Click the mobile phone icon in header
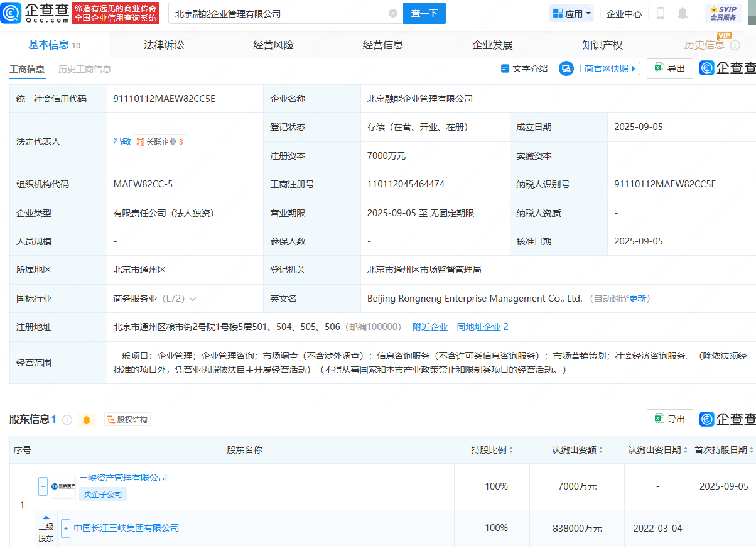The image size is (756, 548). [661, 13]
